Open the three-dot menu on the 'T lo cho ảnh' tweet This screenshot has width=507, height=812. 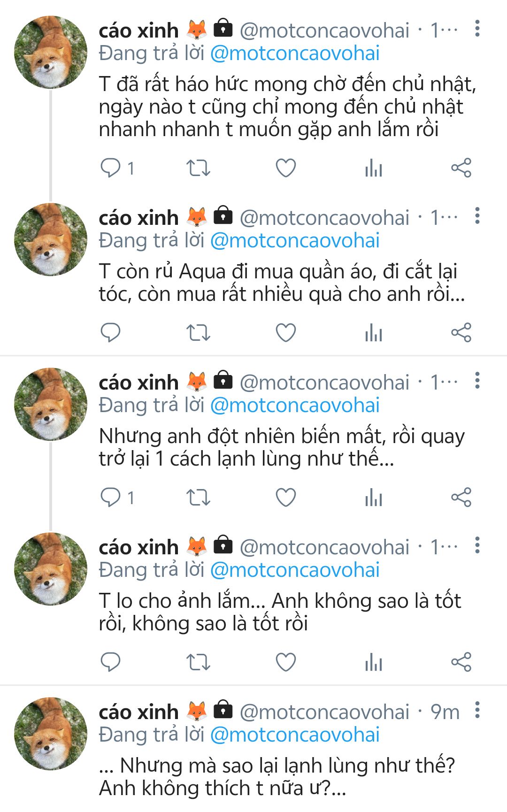[477, 545]
